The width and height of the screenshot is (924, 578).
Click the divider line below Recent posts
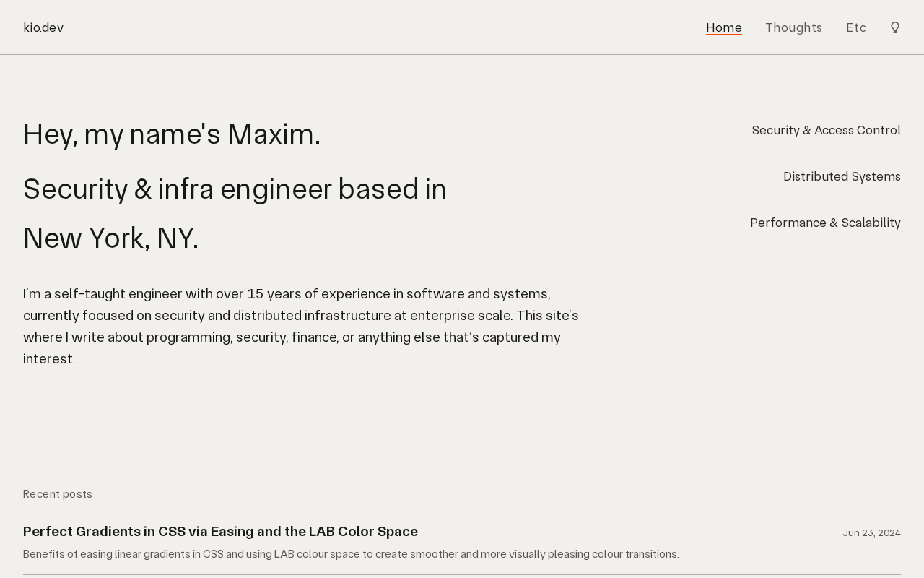pyautogui.click(x=462, y=509)
